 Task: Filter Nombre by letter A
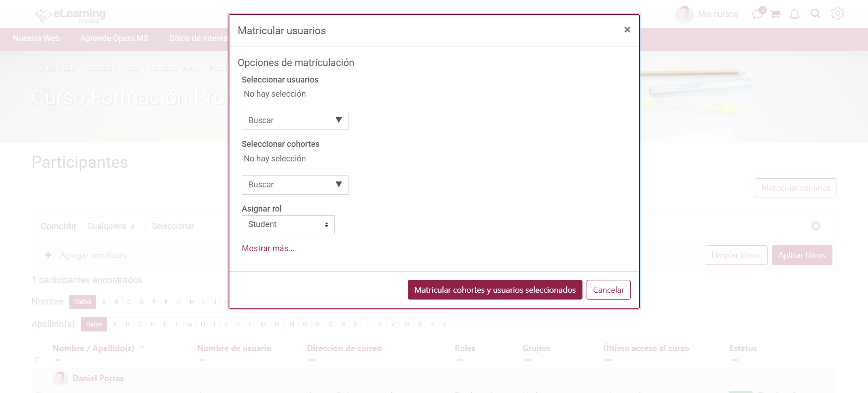(x=104, y=302)
